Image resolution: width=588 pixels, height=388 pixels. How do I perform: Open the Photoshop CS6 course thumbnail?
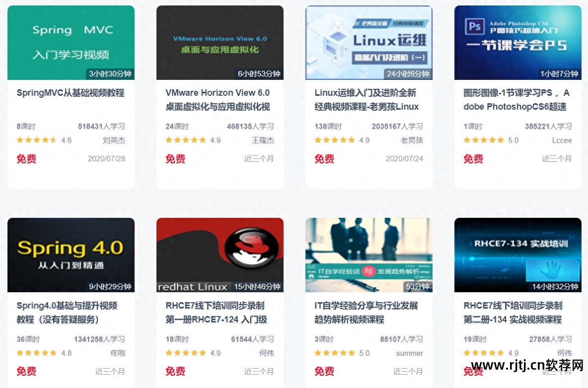518,43
